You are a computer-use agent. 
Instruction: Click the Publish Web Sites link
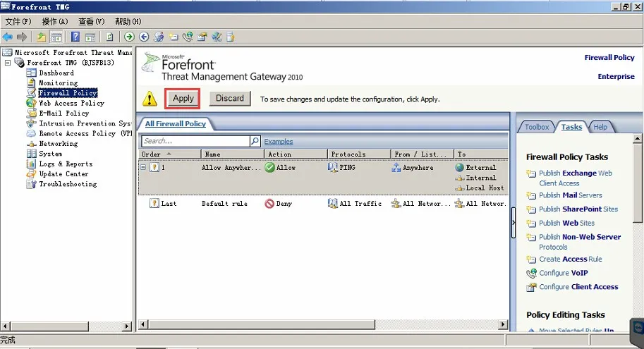click(x=567, y=223)
